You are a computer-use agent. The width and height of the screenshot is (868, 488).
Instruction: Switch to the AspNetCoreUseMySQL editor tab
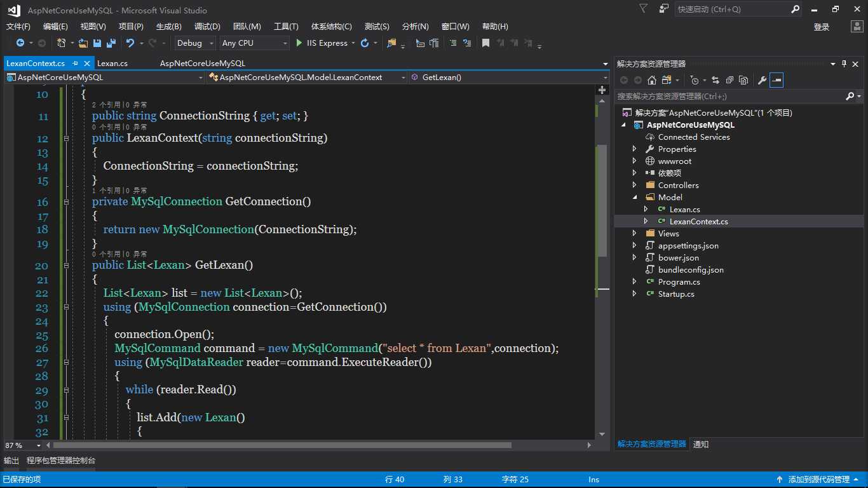203,64
